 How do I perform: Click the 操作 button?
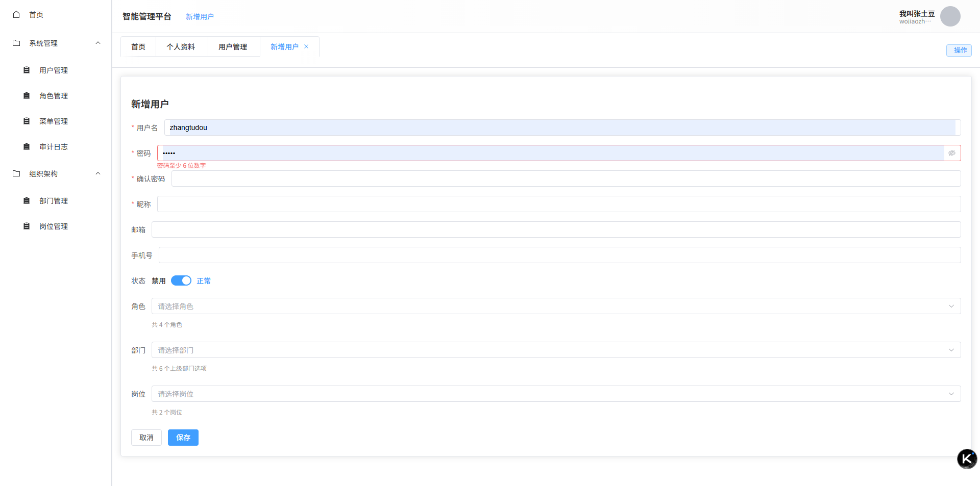[959, 50]
